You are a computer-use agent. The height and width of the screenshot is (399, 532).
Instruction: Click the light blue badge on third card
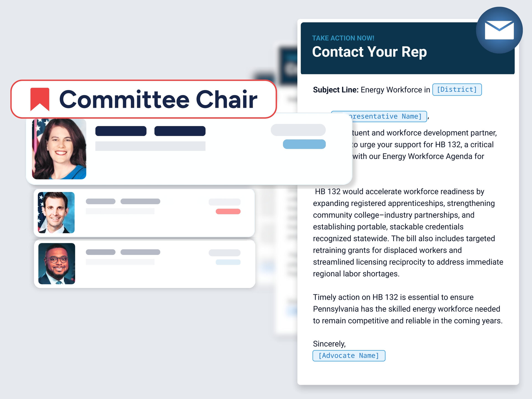point(228,262)
